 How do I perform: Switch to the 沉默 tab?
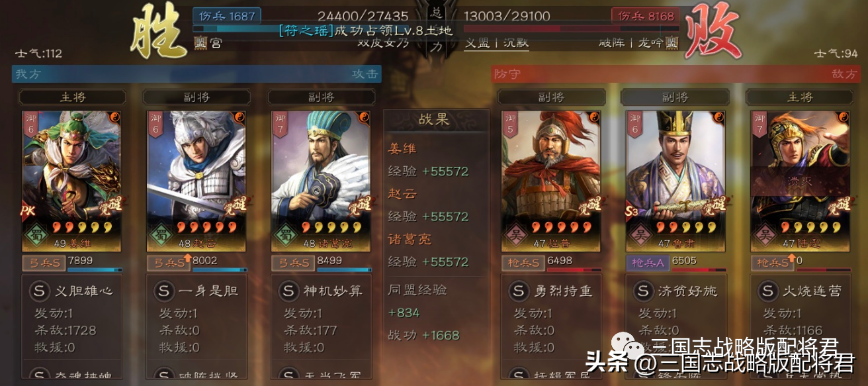coord(515,43)
